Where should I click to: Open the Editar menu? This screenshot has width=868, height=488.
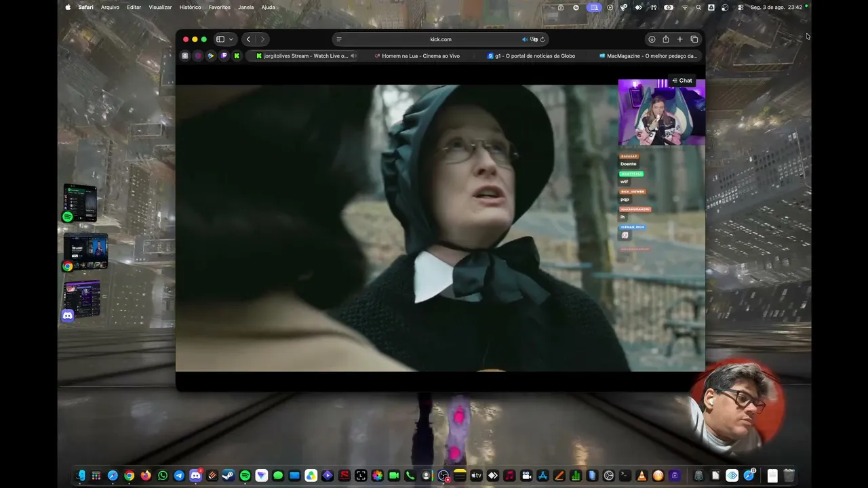[x=134, y=7]
